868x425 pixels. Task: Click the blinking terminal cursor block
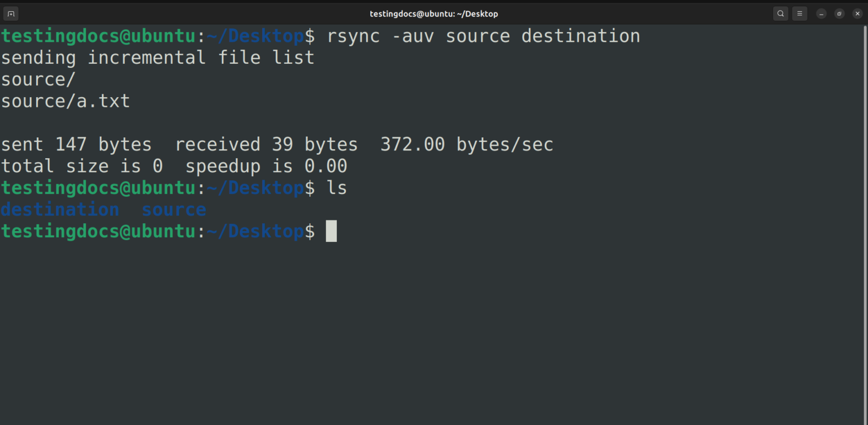332,231
